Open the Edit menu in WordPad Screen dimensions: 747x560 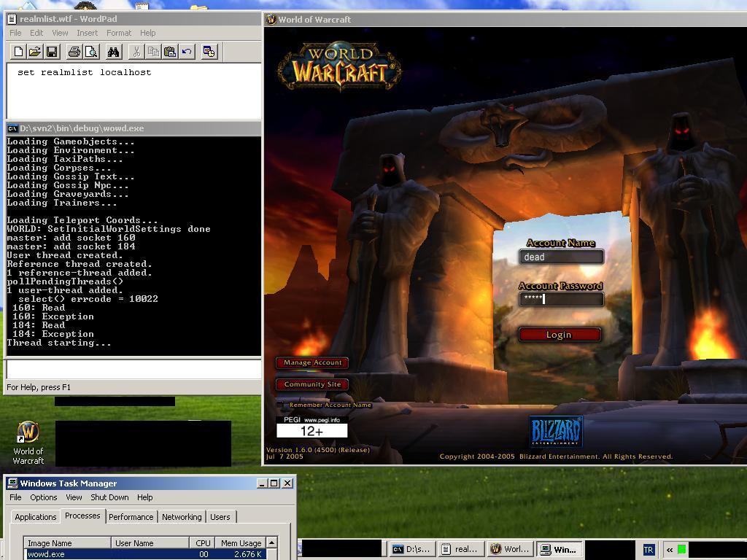(36, 33)
